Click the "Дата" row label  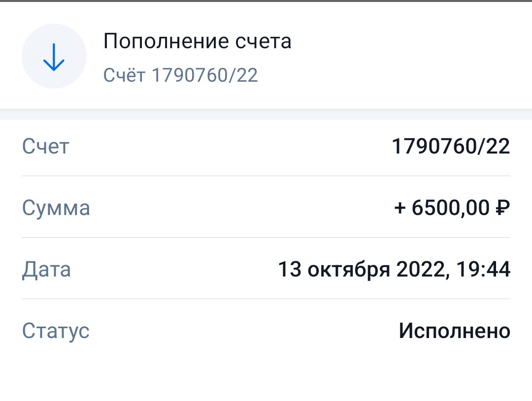(x=46, y=270)
